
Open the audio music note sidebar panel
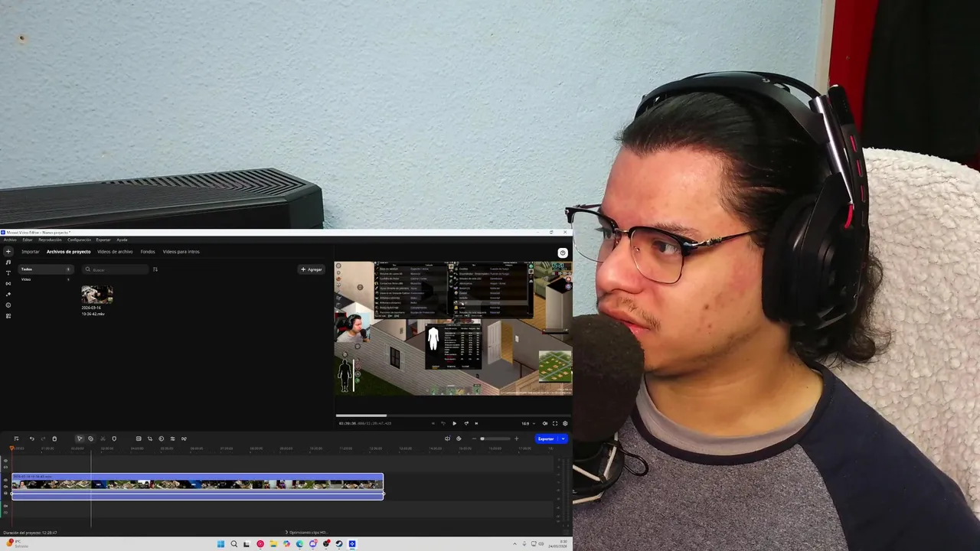8,262
